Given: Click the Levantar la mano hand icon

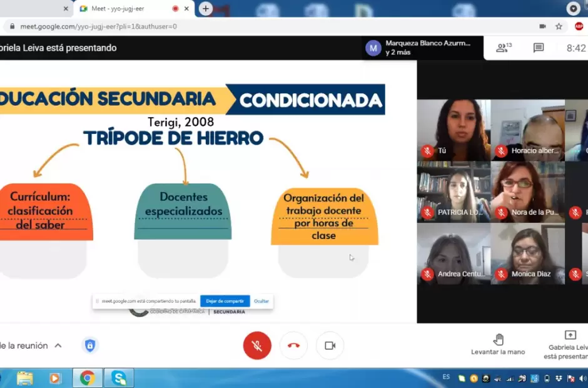Looking at the screenshot, I should pos(498,340).
